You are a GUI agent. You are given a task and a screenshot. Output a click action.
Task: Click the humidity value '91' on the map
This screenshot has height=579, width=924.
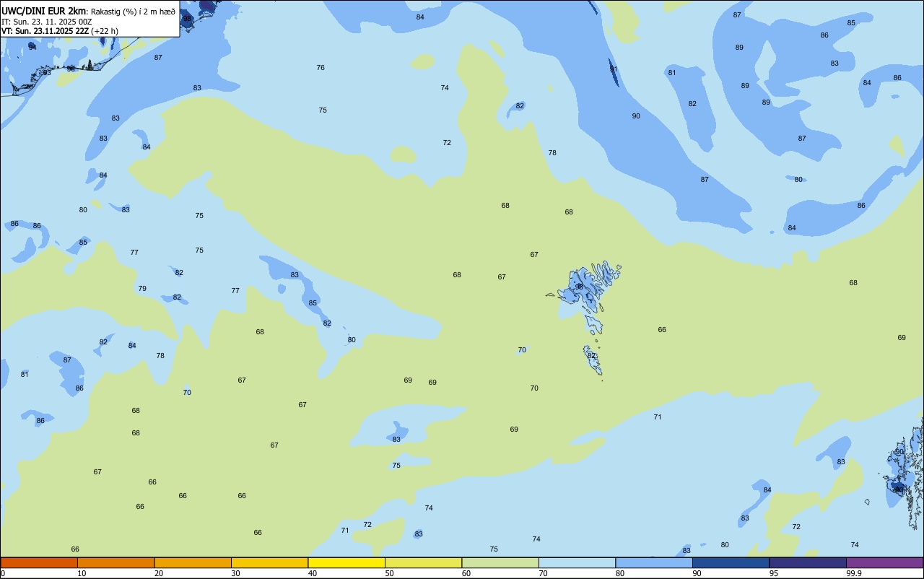coord(614,69)
